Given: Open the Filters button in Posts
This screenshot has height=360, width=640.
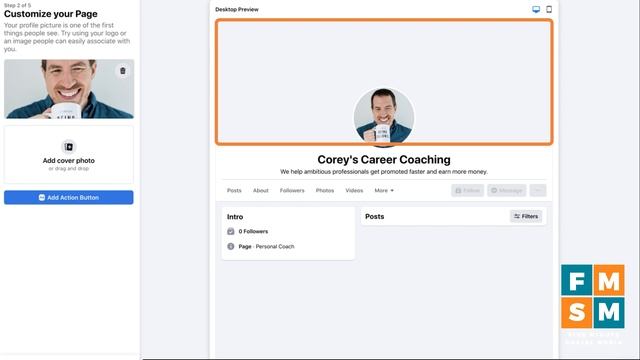Looking at the screenshot, I should click(x=526, y=216).
